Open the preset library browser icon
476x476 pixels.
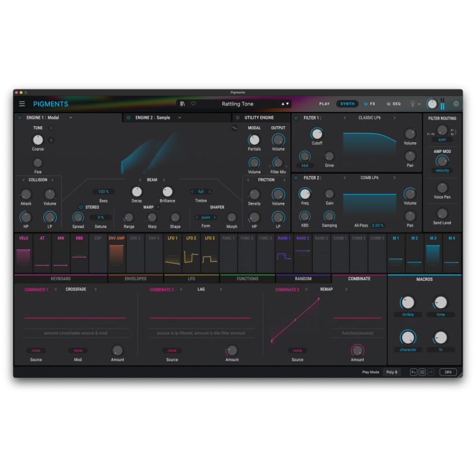coord(183,104)
